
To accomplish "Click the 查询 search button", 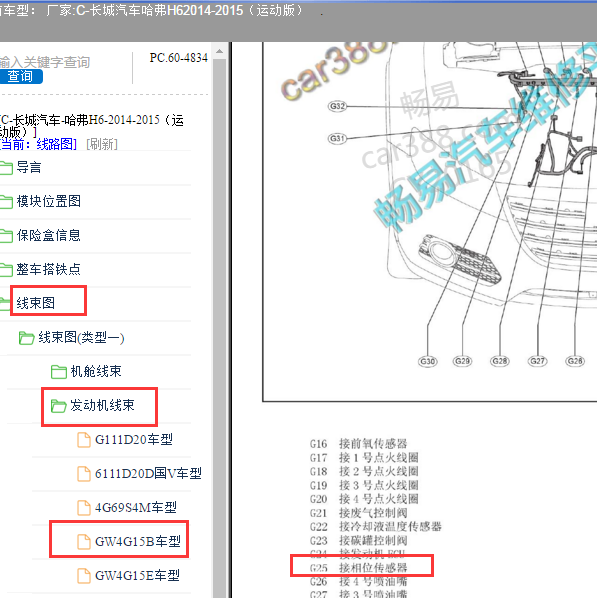I will point(21,76).
